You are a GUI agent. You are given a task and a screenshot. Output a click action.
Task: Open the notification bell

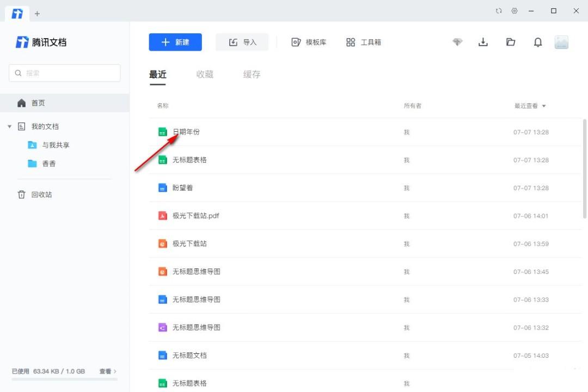point(538,42)
